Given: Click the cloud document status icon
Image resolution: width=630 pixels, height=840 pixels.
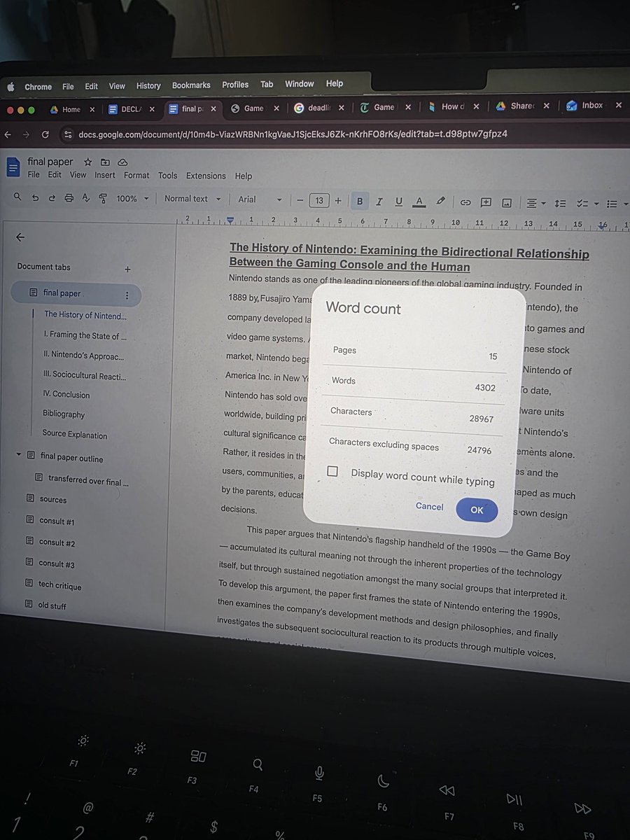Looking at the screenshot, I should [122, 162].
